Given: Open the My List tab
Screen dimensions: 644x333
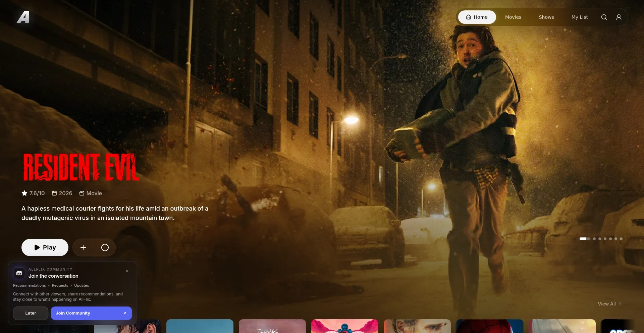Looking at the screenshot, I should coord(580,17).
